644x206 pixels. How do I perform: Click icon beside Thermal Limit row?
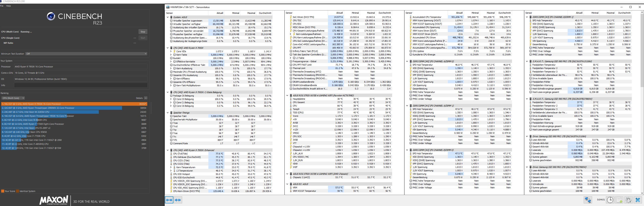(x=291, y=68)
